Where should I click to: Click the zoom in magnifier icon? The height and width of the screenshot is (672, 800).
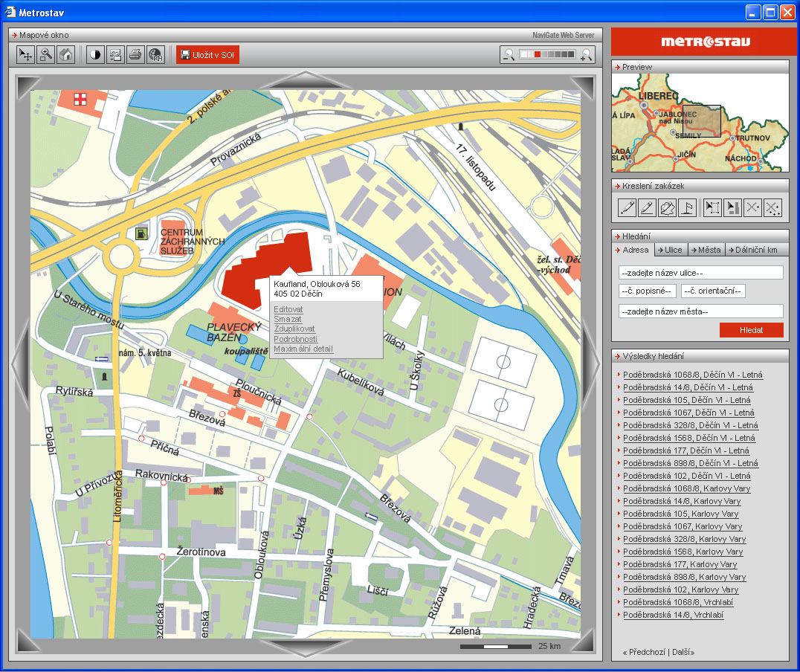(x=587, y=54)
